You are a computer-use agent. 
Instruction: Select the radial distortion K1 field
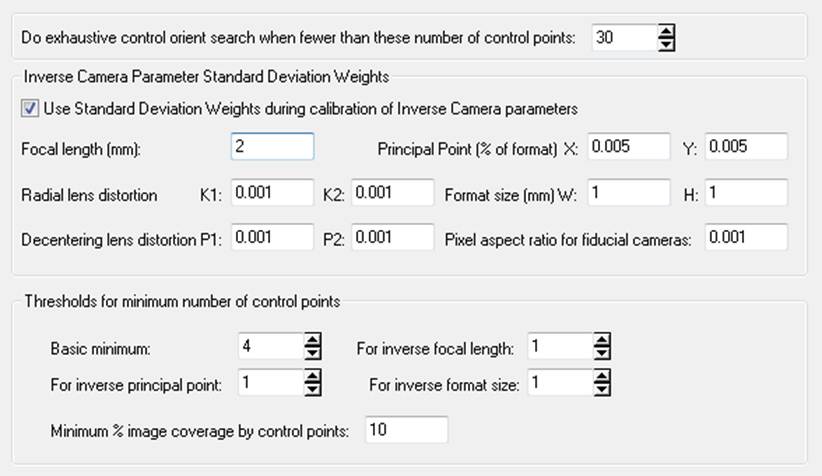[x=271, y=193]
